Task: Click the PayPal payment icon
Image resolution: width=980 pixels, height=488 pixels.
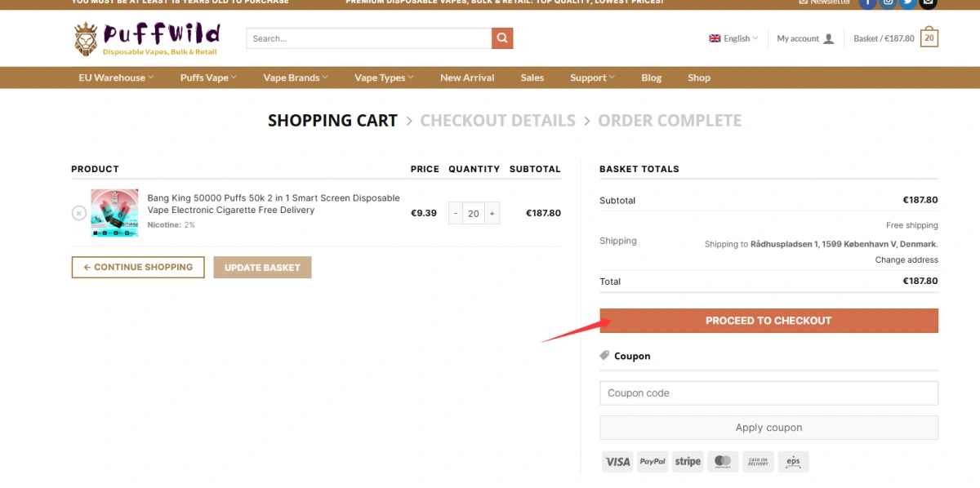Action: click(x=653, y=462)
